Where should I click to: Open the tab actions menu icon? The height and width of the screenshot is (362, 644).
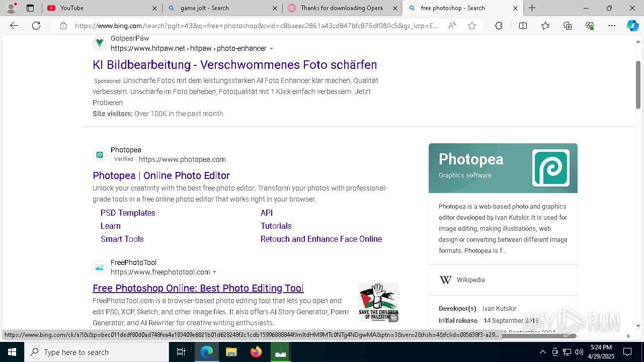(x=30, y=8)
